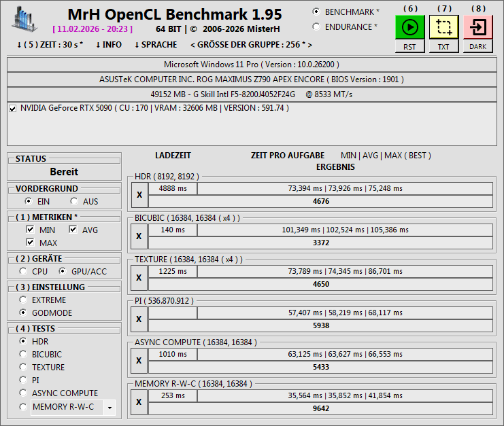Viewport: 504px width, 426px height.
Task: Click the X button in the HDR row
Action: pos(139,195)
